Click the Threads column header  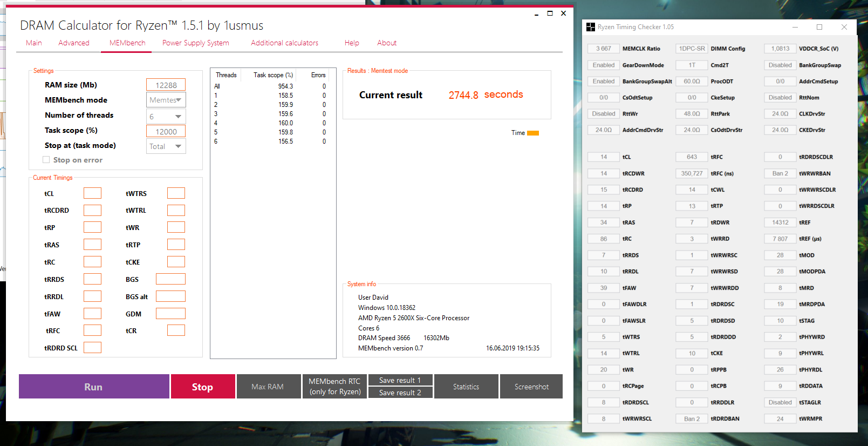tap(226, 75)
